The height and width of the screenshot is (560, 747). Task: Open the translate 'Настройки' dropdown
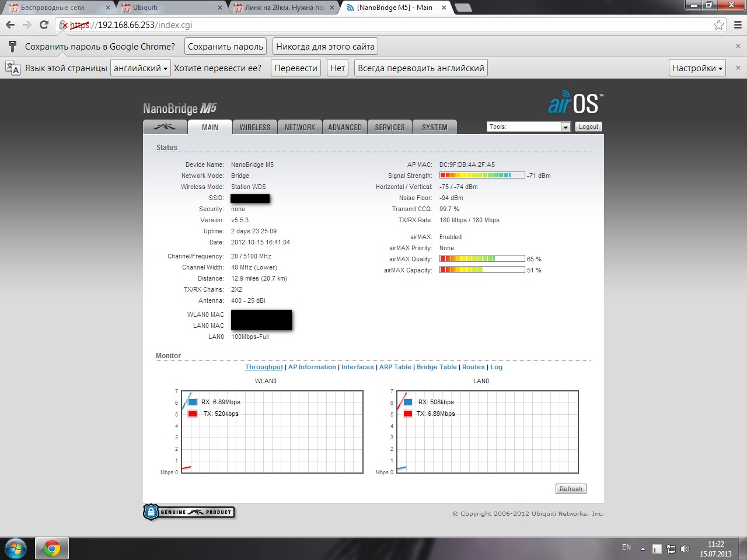click(697, 68)
